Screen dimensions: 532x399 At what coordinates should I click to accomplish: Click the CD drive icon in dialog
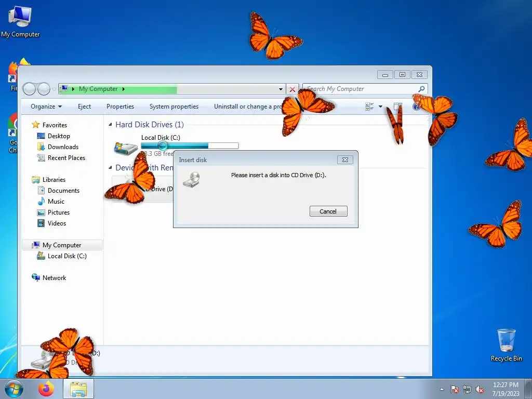pyautogui.click(x=192, y=180)
